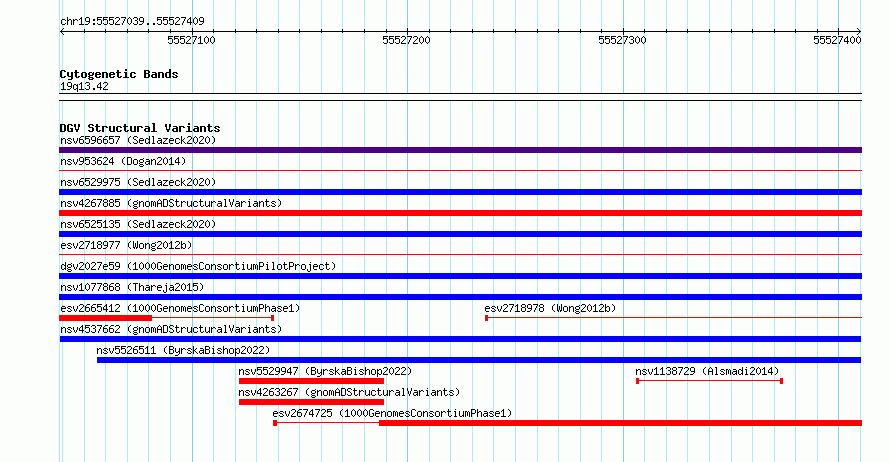890x462 pixels.
Task: Open the nsv1077868 (Thareja2015) label
Action: (132, 287)
